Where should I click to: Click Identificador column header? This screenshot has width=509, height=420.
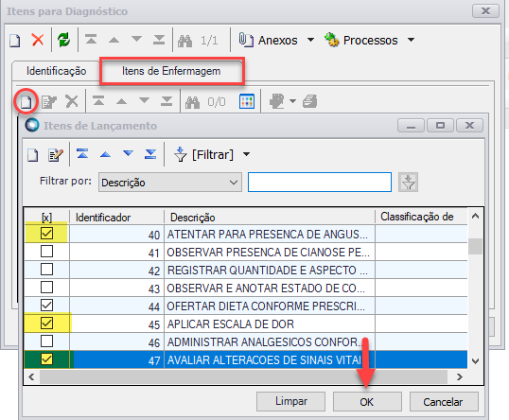pos(116,218)
